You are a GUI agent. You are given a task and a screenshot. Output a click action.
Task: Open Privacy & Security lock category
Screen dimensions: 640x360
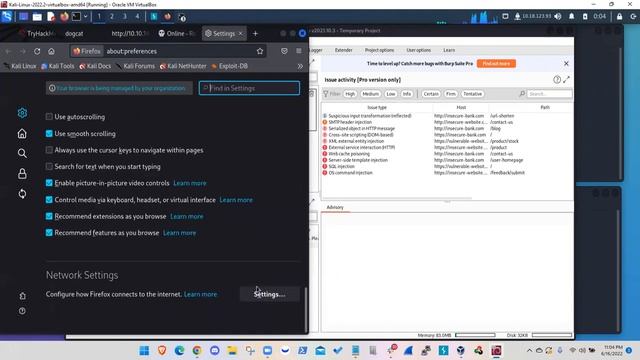pyautogui.click(x=22, y=174)
